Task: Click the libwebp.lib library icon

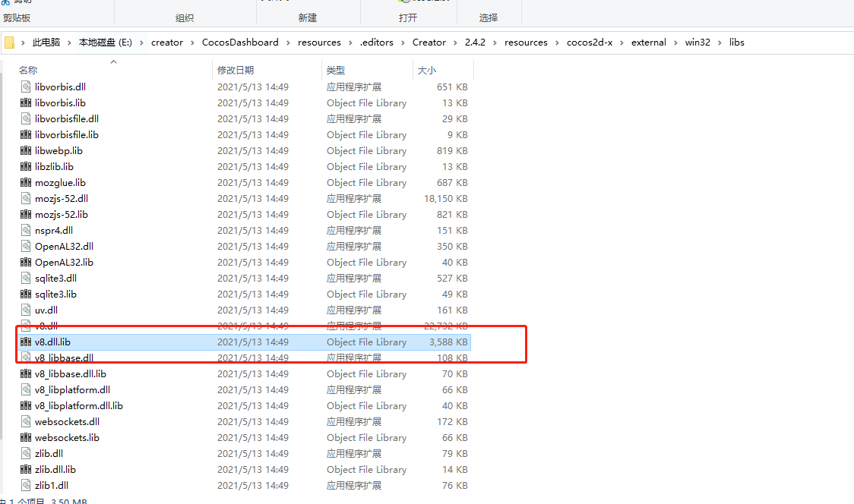Action: pos(26,150)
